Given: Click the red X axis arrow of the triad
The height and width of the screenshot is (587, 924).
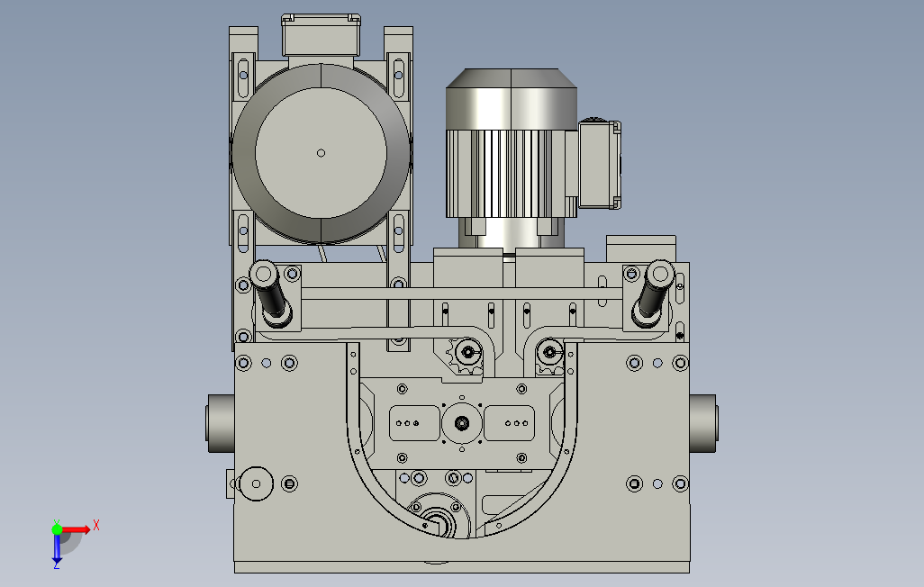Looking at the screenshot, I should click(77, 530).
